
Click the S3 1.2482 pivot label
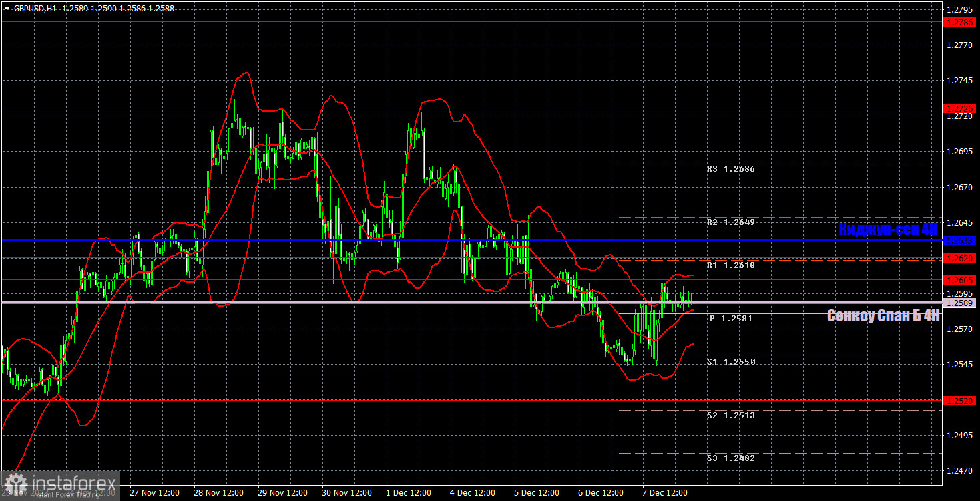[731, 458]
